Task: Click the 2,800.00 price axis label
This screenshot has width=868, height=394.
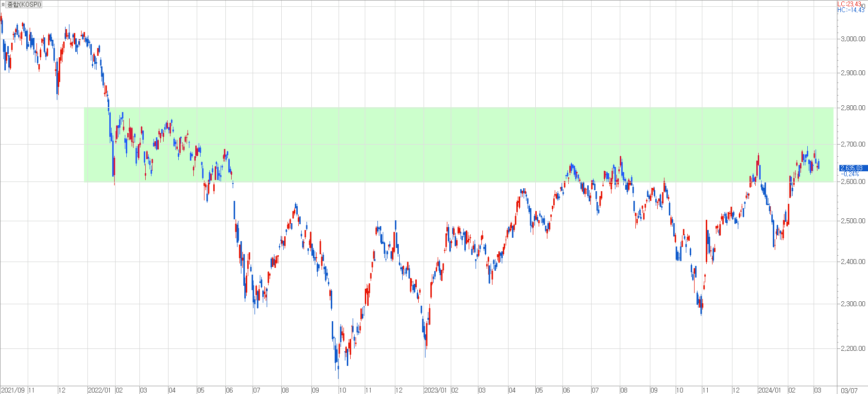Action: tap(852, 108)
